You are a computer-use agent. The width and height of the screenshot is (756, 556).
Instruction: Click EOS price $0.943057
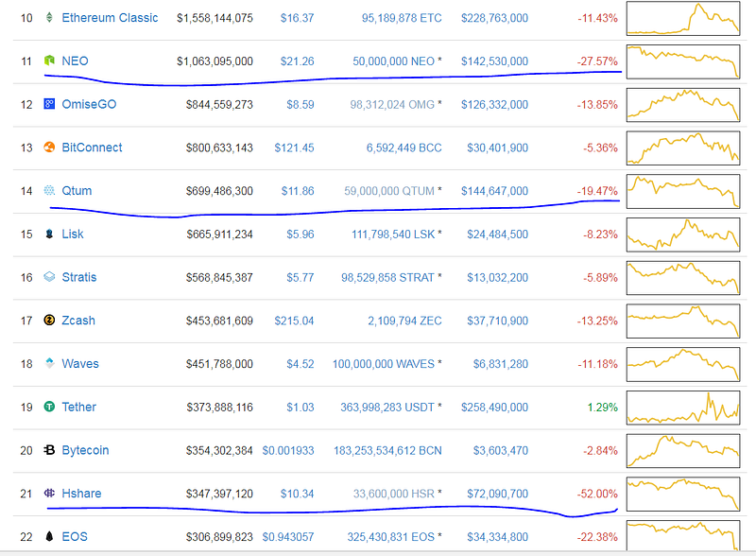pyautogui.click(x=288, y=537)
